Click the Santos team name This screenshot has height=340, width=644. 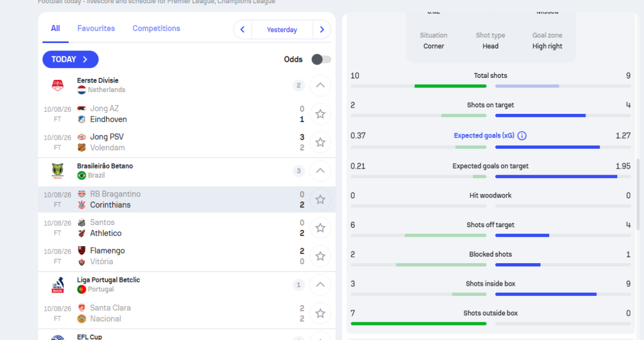coord(103,222)
